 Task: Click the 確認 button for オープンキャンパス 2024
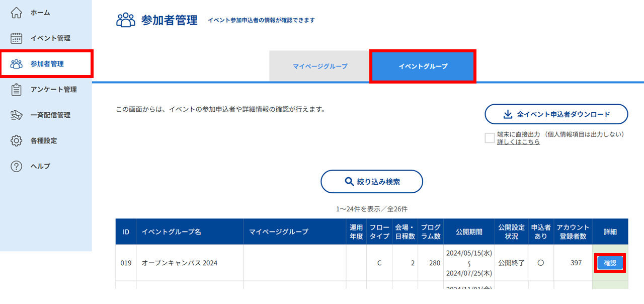610,263
